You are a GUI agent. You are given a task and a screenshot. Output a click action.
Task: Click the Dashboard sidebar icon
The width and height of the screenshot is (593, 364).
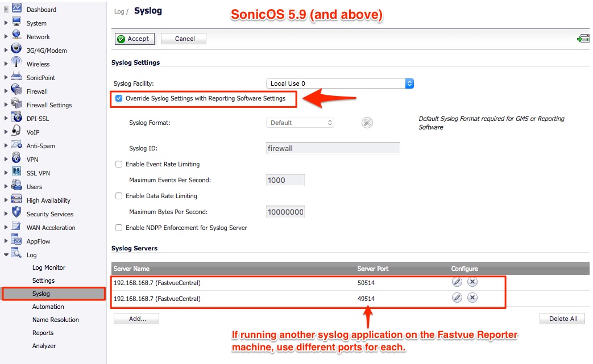(16, 7)
